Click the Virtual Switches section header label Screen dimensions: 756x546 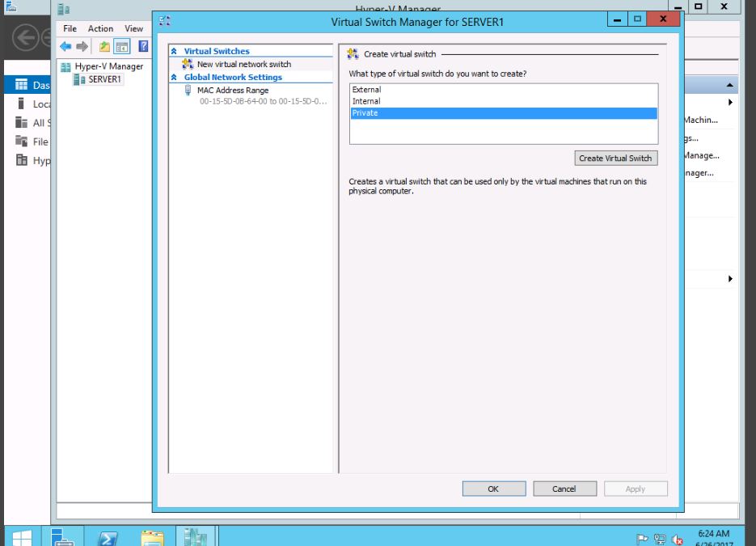tap(217, 51)
